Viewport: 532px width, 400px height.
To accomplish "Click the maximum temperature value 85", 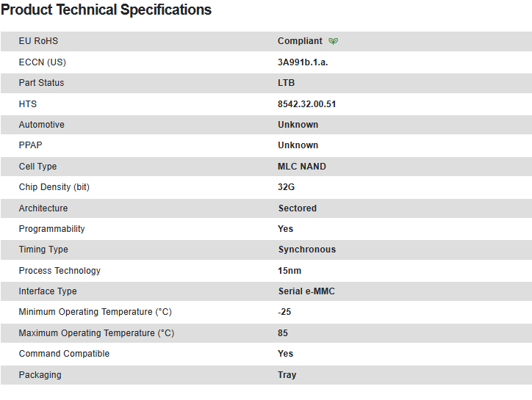I will 283,333.
